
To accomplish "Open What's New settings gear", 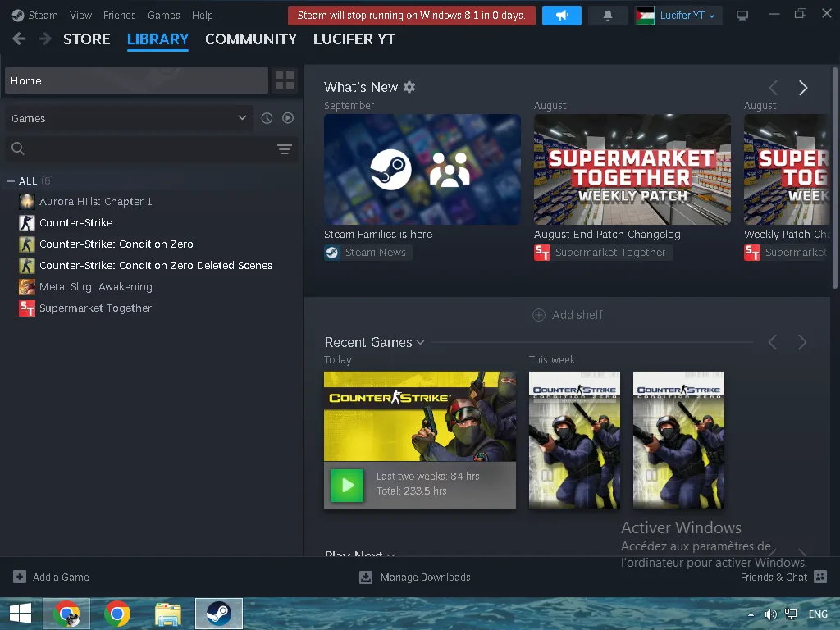I will (409, 87).
